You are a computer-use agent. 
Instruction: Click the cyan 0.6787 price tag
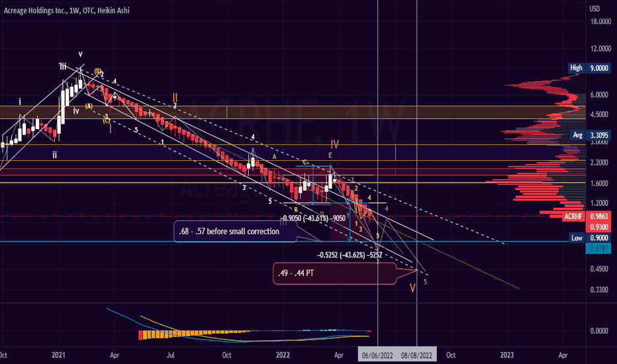(598, 249)
